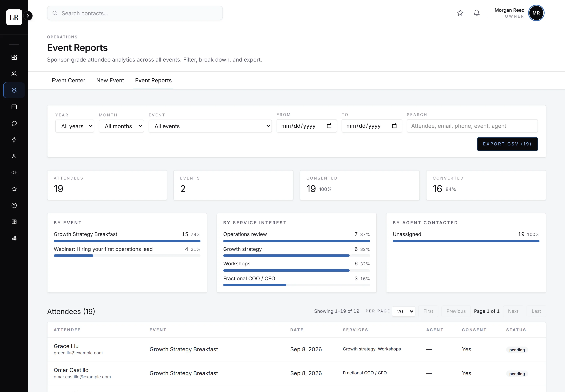Open the Month dropdown showing All months

click(121, 126)
